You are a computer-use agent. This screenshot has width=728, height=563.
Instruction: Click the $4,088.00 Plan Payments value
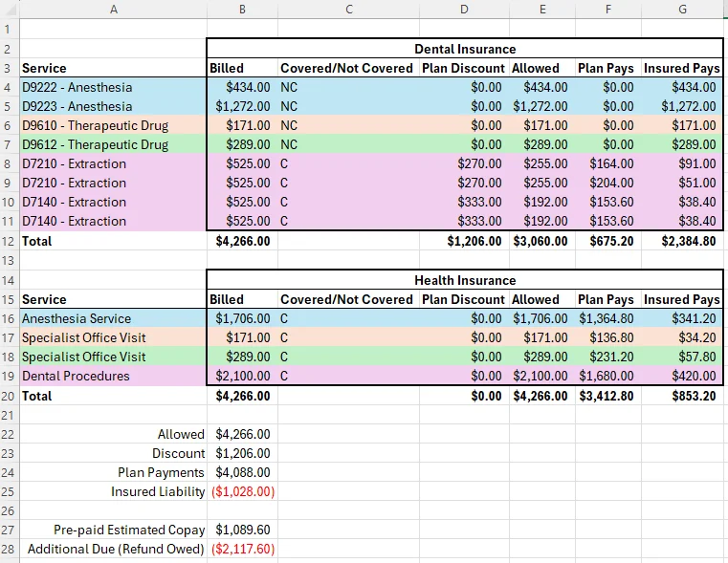(242, 472)
